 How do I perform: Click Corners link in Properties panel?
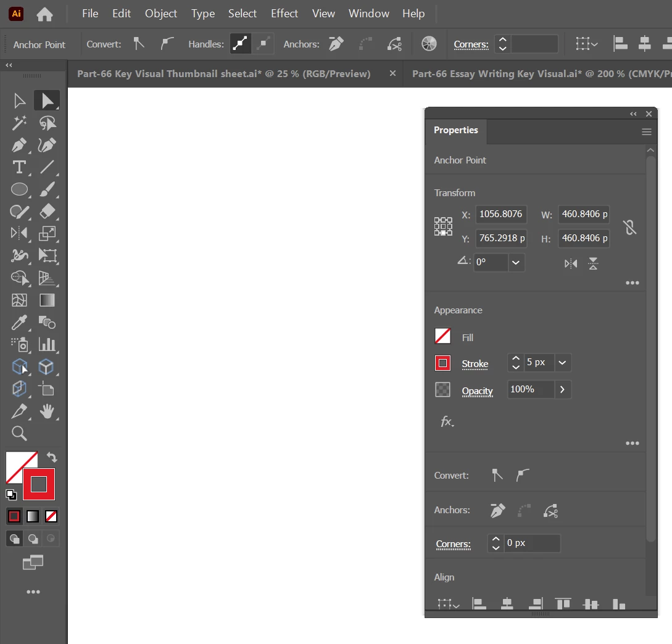coord(453,544)
